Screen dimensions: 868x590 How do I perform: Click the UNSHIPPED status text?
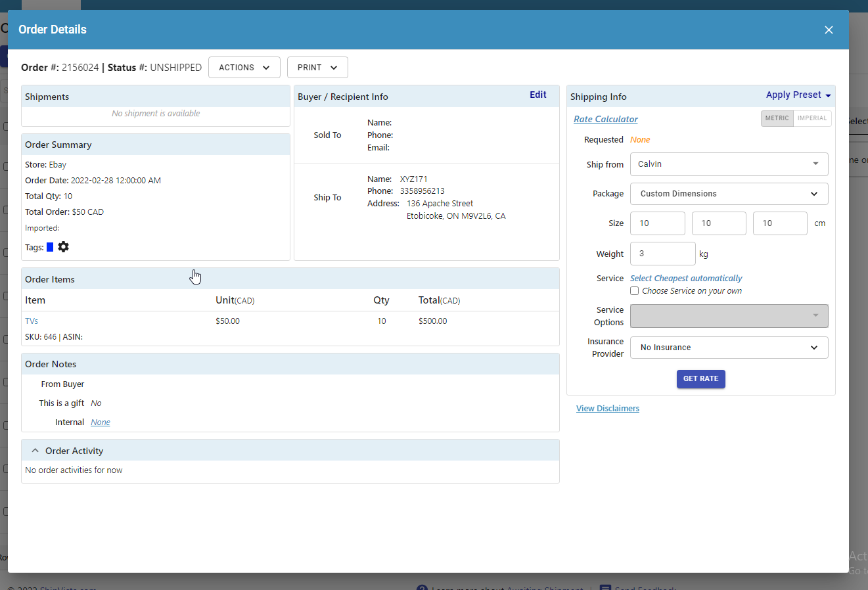[x=175, y=68]
